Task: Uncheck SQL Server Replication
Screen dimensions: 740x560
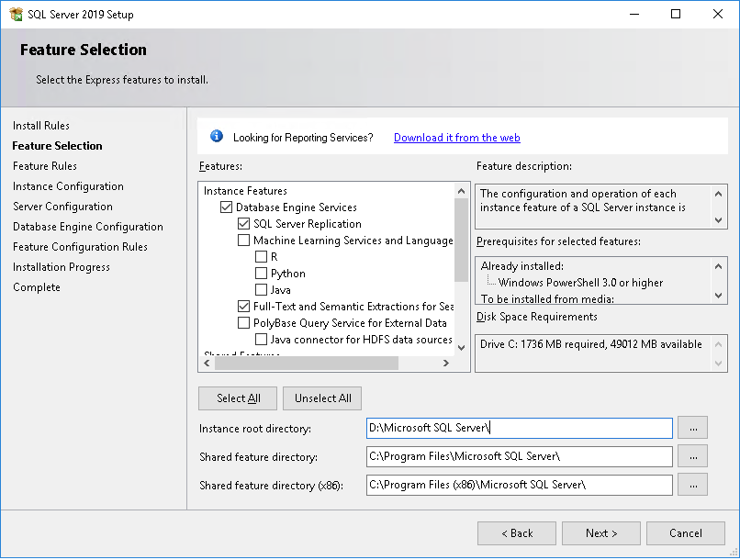Action: coord(243,224)
